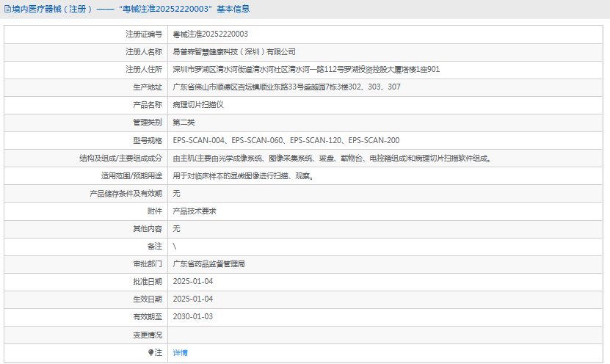Viewport: 610px width, 364px height.
Task: Click the backslash value in 备注 row
Action: tap(175, 246)
